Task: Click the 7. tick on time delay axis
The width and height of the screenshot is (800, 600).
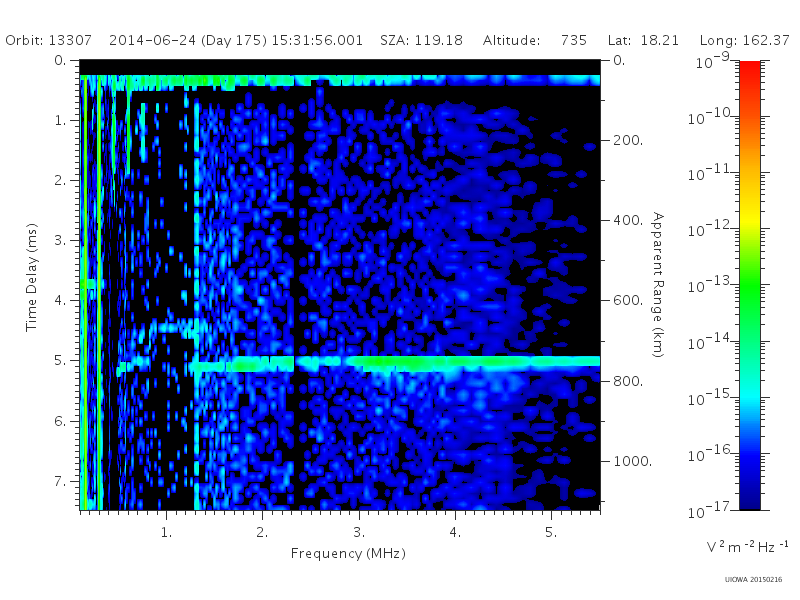Action: coord(60,481)
